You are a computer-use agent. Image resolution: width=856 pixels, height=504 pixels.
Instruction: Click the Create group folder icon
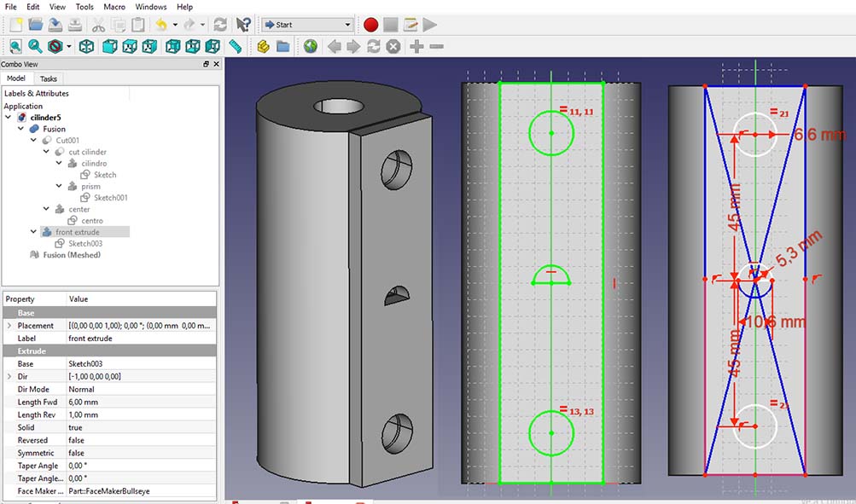tap(282, 46)
